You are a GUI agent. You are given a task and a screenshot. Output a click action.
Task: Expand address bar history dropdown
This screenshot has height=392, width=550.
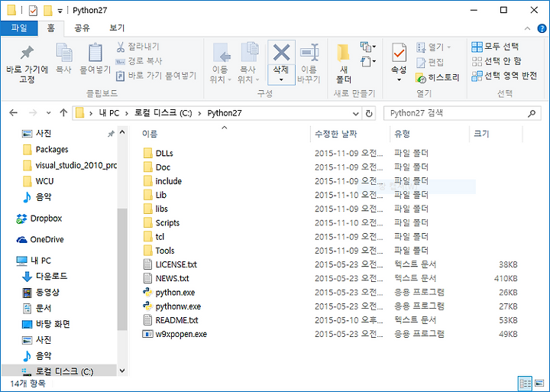pos(355,113)
